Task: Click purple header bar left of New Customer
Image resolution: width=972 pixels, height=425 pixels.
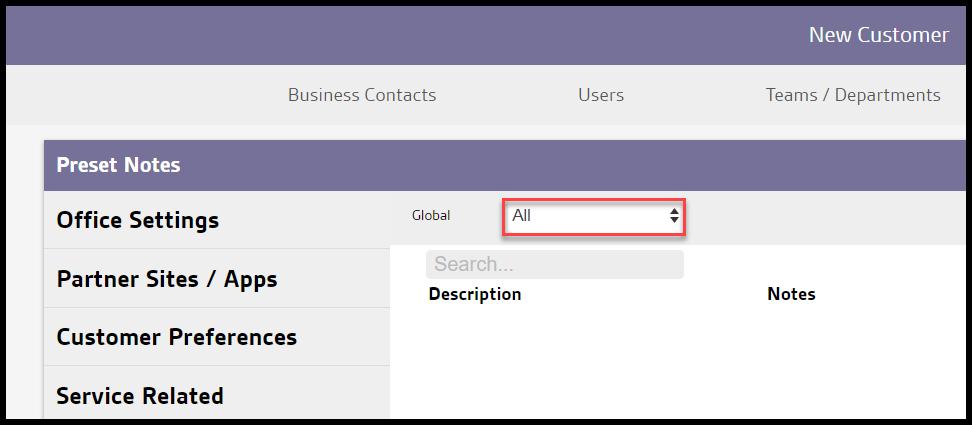Action: (400, 35)
